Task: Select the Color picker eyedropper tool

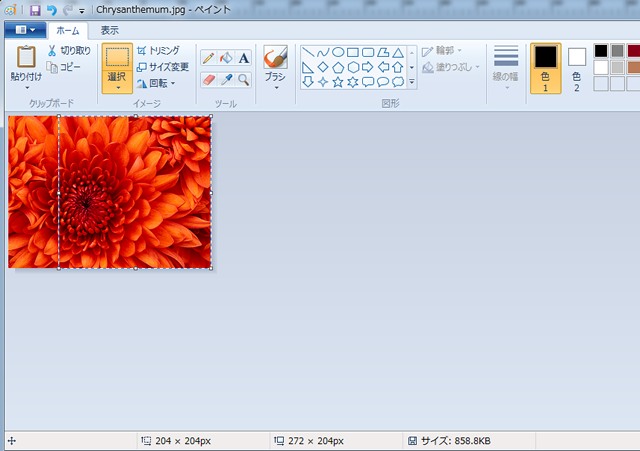Action: tap(226, 79)
